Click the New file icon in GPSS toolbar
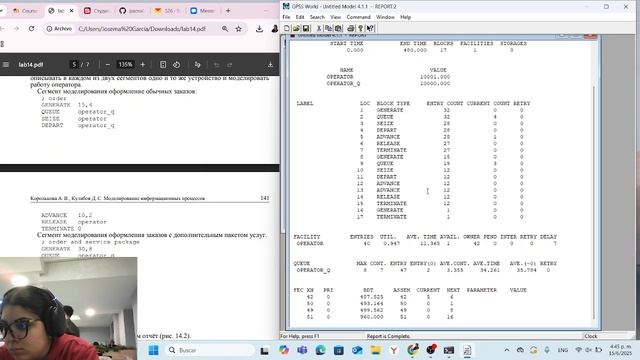 pyautogui.click(x=287, y=28)
